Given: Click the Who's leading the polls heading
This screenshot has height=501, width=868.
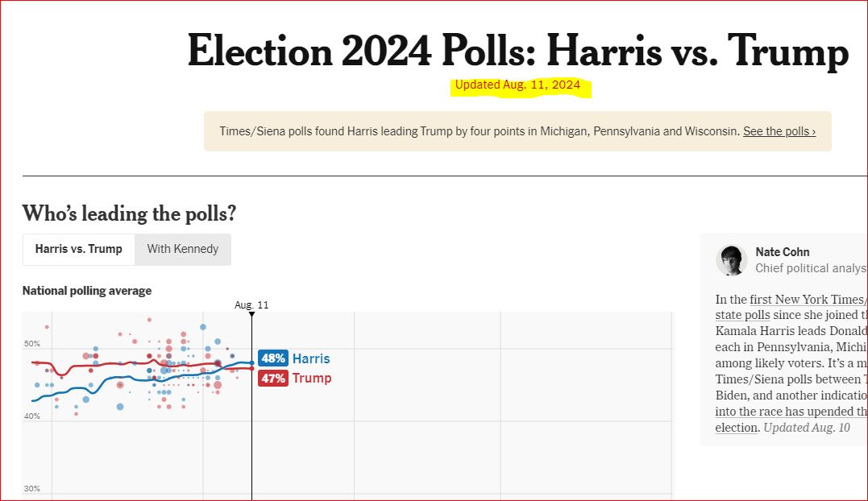Looking at the screenshot, I should 130,213.
